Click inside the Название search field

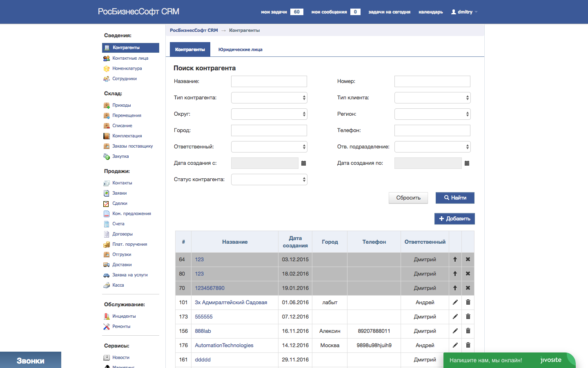coord(269,81)
